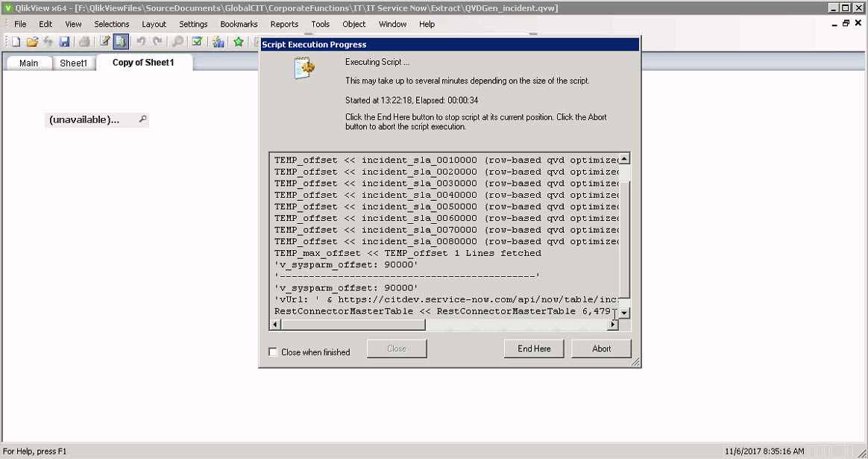Open the Settings menu

pyautogui.click(x=193, y=24)
